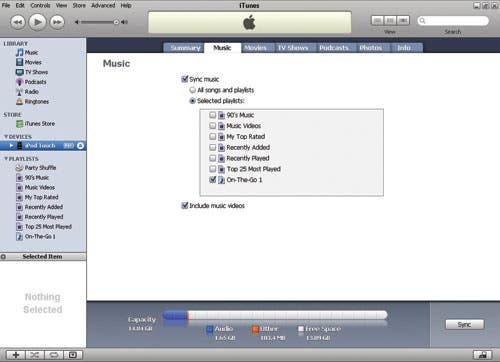Screen dimensions: 500x362
Task: Select the Selected playlists option
Action: point(192,101)
